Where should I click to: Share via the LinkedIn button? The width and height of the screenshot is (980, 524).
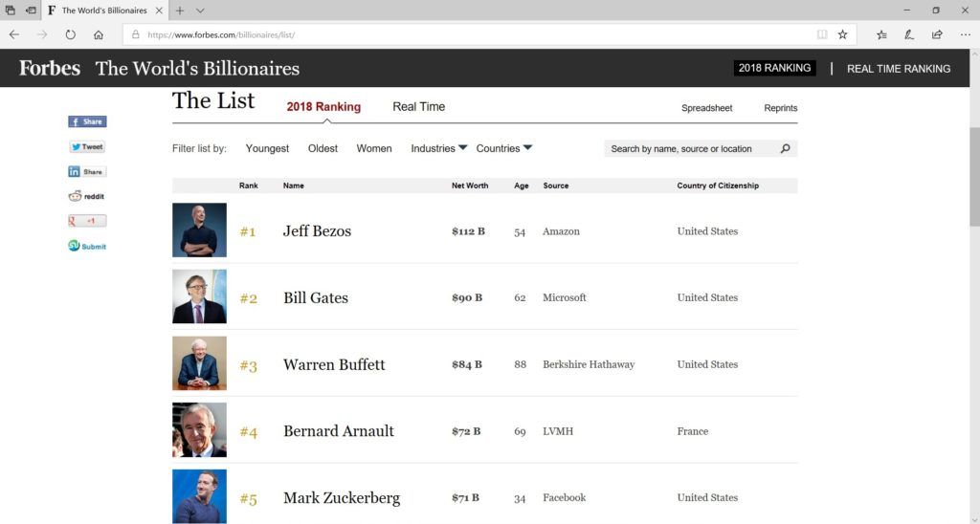87,172
